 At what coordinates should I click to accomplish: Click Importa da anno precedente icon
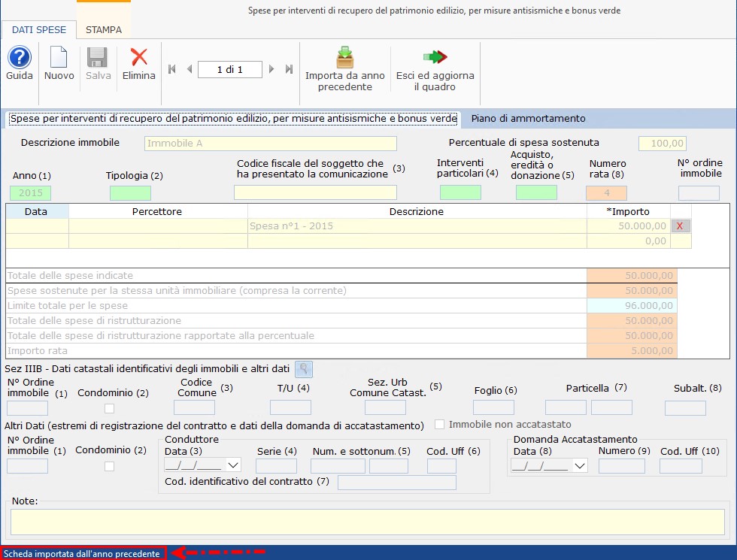click(x=345, y=58)
